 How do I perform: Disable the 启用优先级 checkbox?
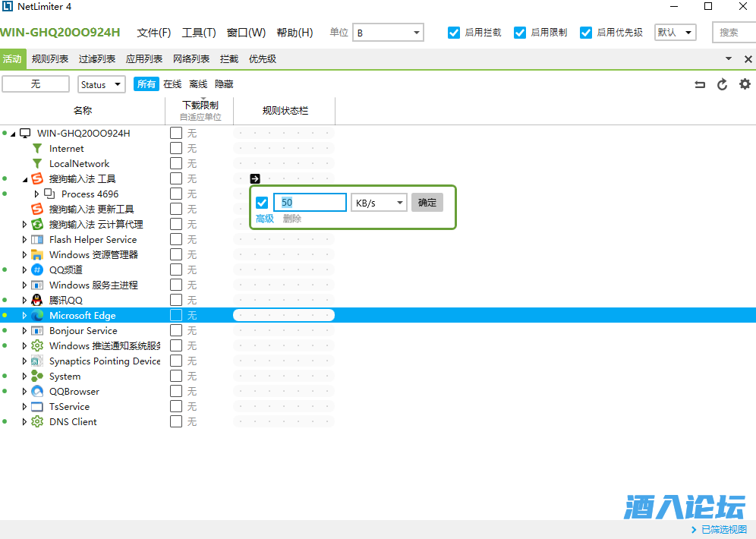point(586,33)
